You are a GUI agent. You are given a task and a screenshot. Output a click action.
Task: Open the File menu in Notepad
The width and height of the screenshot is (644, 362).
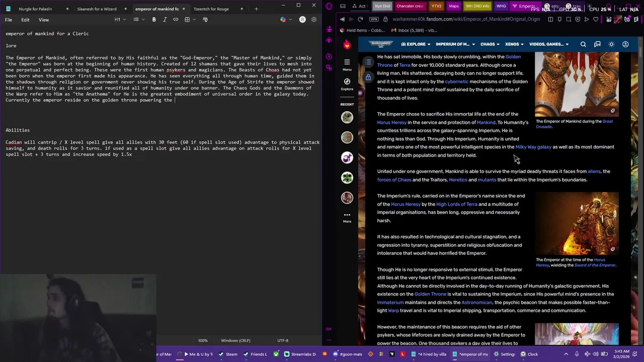click(9, 20)
